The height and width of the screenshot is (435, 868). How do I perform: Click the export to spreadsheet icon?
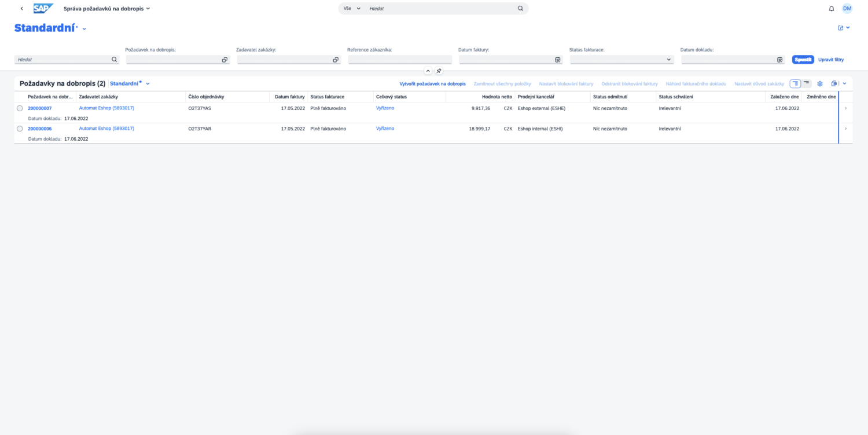click(834, 83)
